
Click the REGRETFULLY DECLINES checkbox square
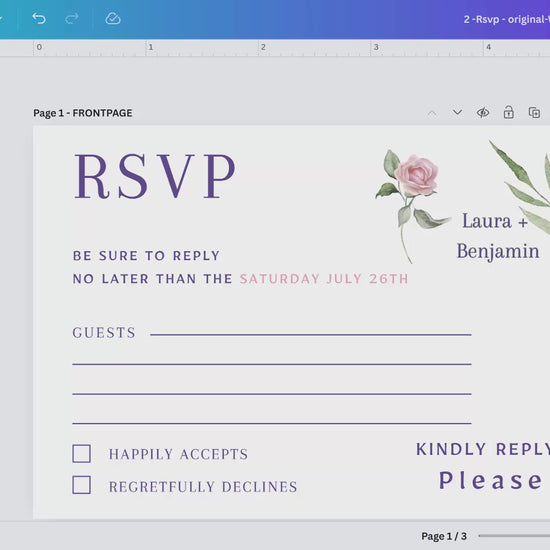coord(82,485)
